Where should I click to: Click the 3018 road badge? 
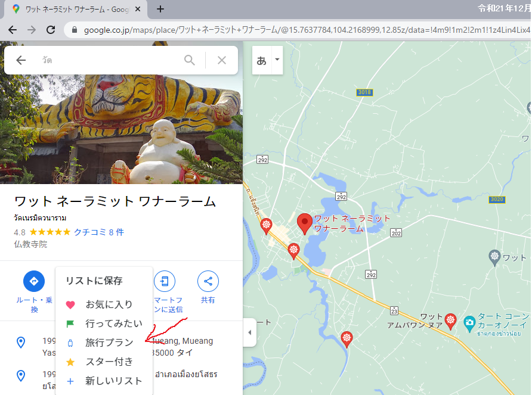tap(365, 92)
